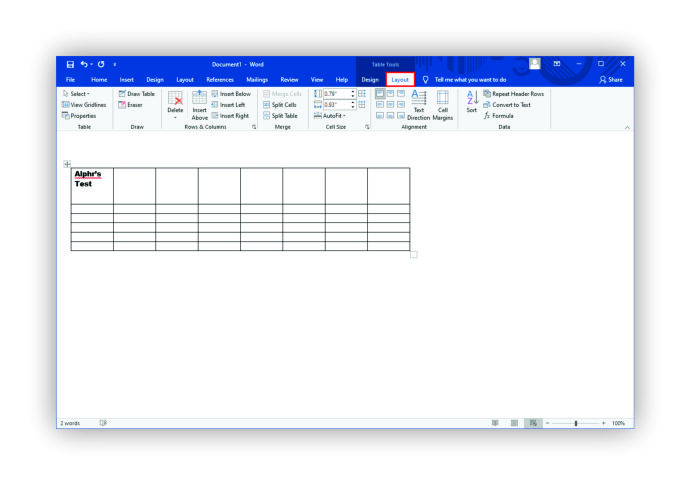Click Repeat Header Rows
This screenshot has height=485, width=690.
pyautogui.click(x=514, y=94)
